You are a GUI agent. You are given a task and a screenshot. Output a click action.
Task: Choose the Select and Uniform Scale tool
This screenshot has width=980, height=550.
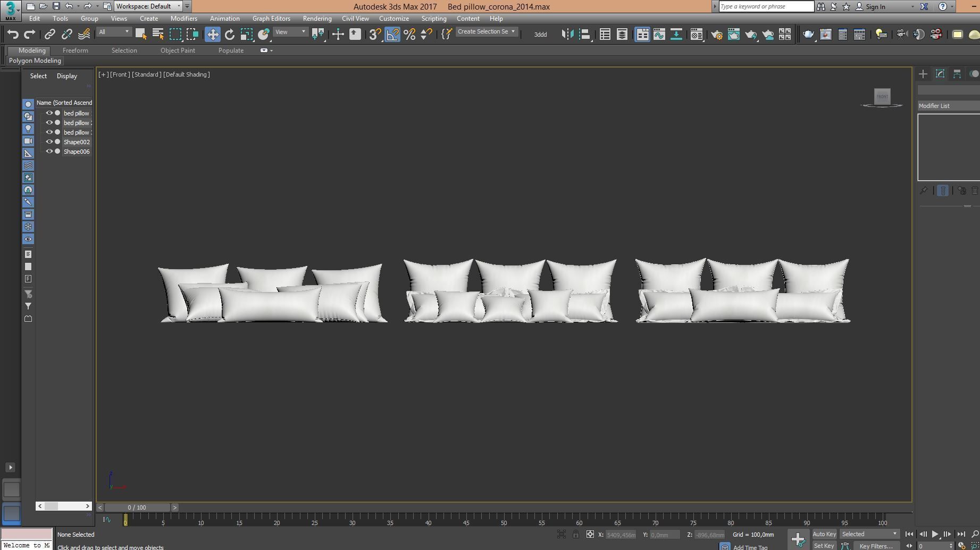pyautogui.click(x=246, y=35)
